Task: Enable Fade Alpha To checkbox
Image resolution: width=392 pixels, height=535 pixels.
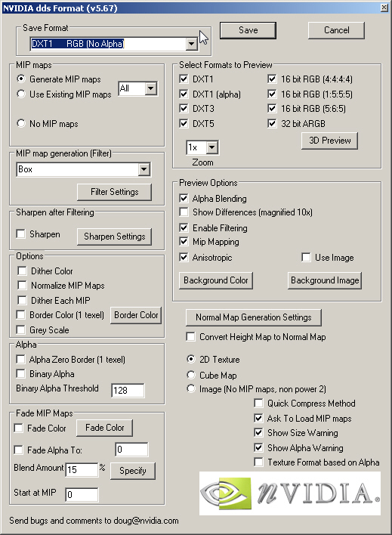Action: tap(18, 450)
